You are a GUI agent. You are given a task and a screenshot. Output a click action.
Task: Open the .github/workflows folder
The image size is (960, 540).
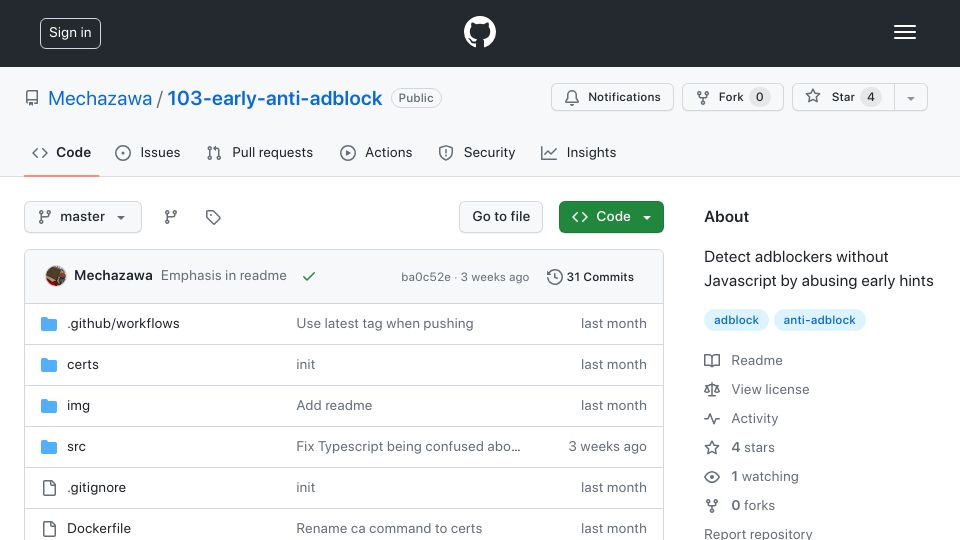point(123,323)
